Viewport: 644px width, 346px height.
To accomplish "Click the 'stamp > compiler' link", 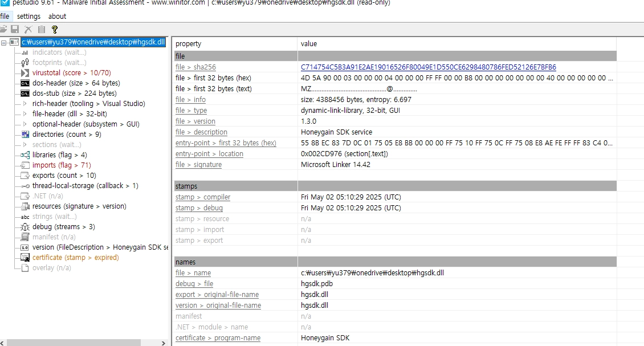I will coord(203,197).
